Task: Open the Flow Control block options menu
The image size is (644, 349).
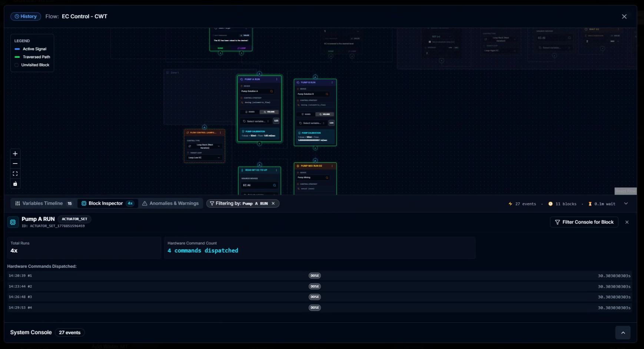Action: tap(220, 132)
